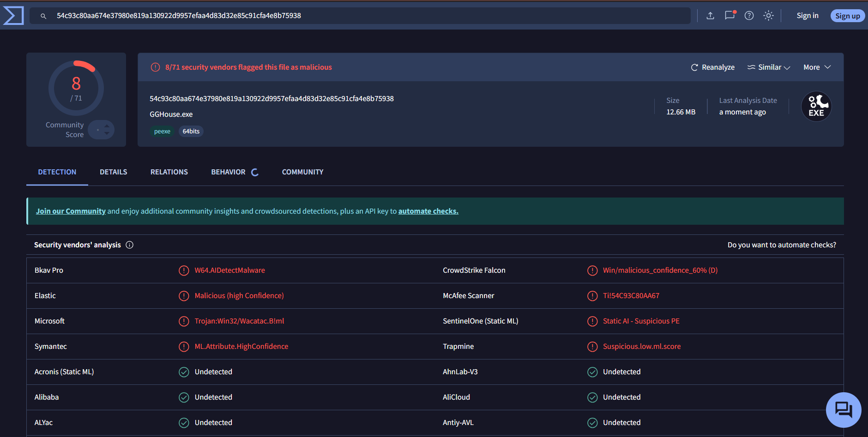Click the EXE file type icon

pyautogui.click(x=816, y=106)
